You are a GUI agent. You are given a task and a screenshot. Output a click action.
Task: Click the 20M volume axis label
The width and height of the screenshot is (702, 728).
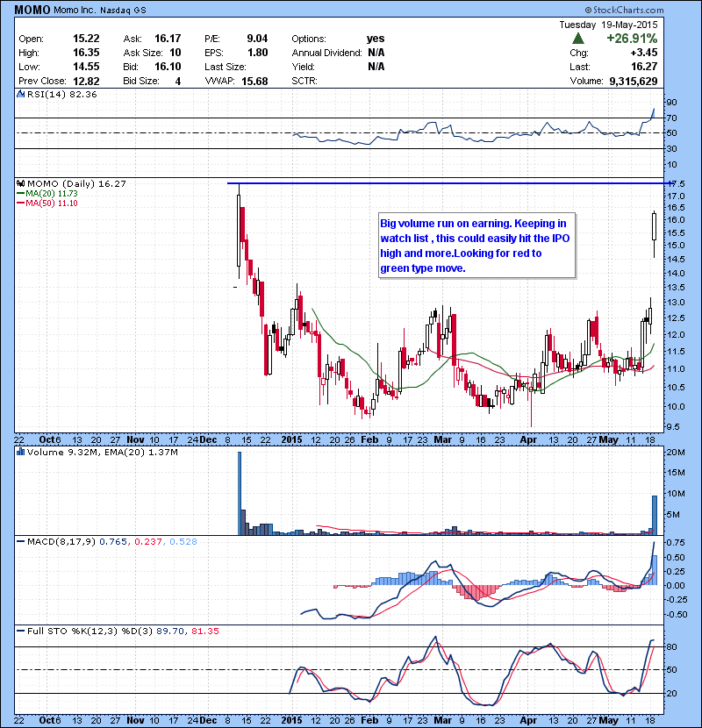click(x=676, y=453)
